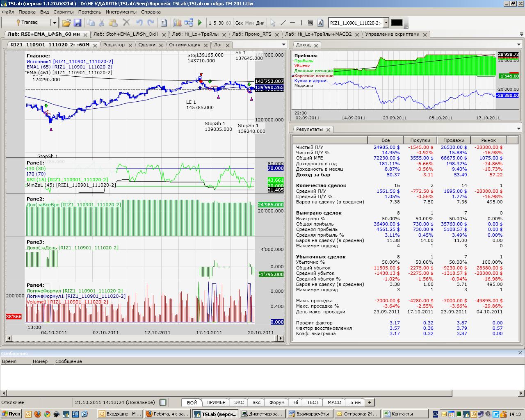Viewport: 525px width, 420px height.
Task: Select the mouse pointer cursor tool
Action: 273,23
